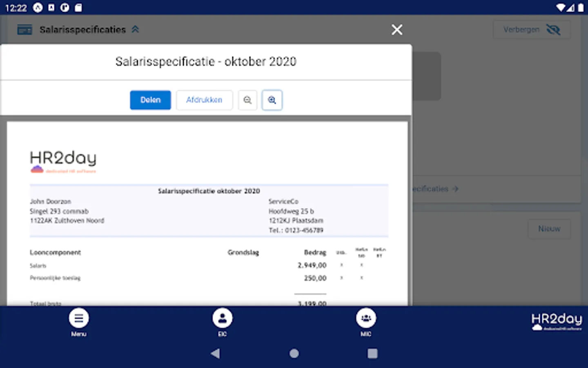Click the Salaris amount 2.949,00
This screenshot has width=588, height=368.
(x=312, y=265)
